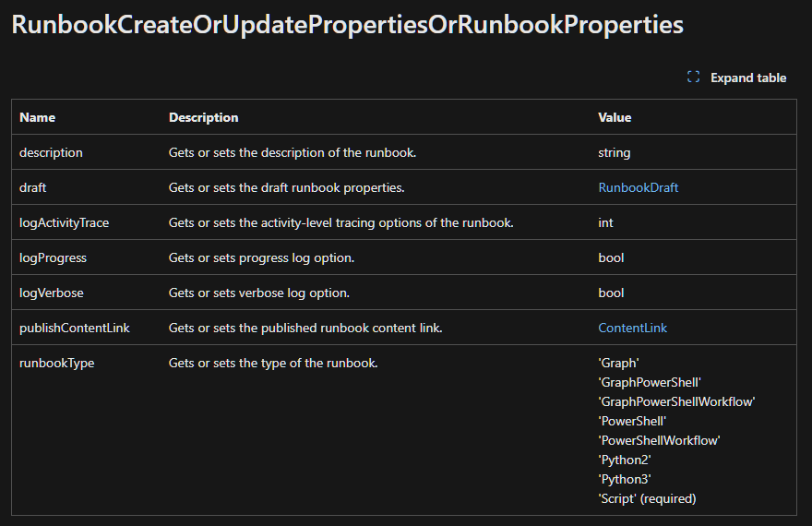812x526 pixels.
Task: Click the Expand table button label
Action: click(x=748, y=78)
